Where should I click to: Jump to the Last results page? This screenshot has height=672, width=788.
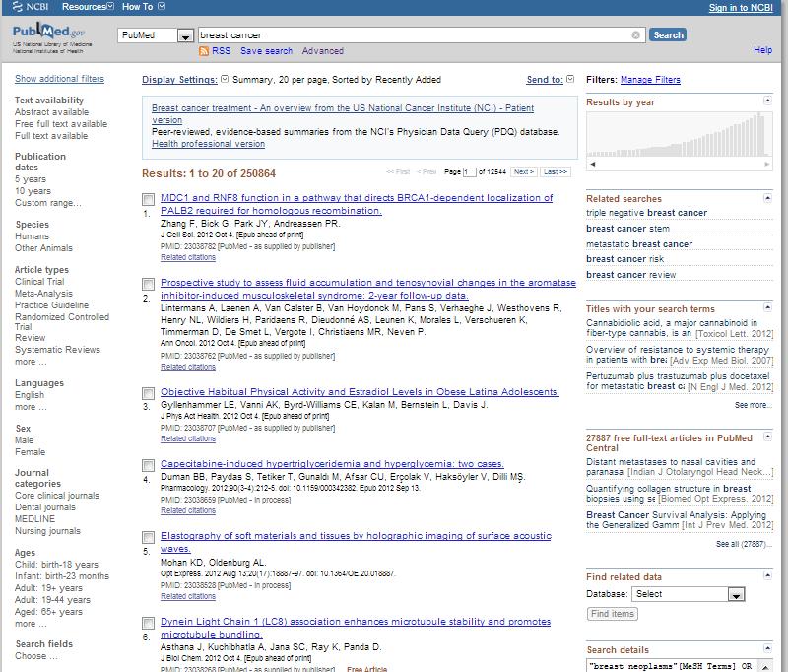pyautogui.click(x=555, y=171)
